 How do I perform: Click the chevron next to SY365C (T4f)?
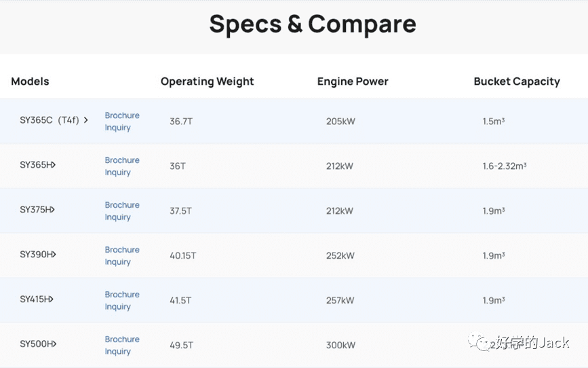86,120
